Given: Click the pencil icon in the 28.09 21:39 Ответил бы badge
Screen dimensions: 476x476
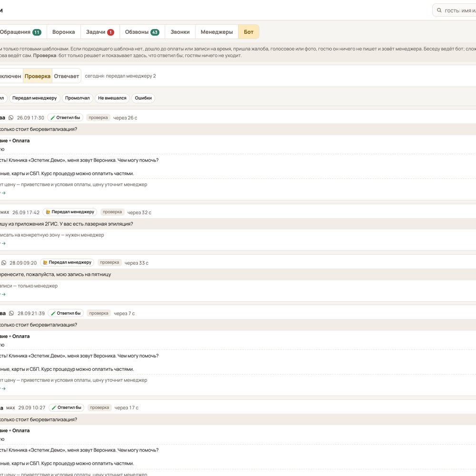Looking at the screenshot, I should pos(53,313).
